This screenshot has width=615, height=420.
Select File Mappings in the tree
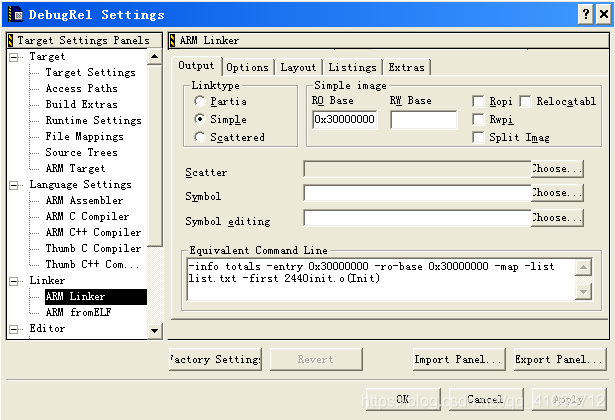84,136
